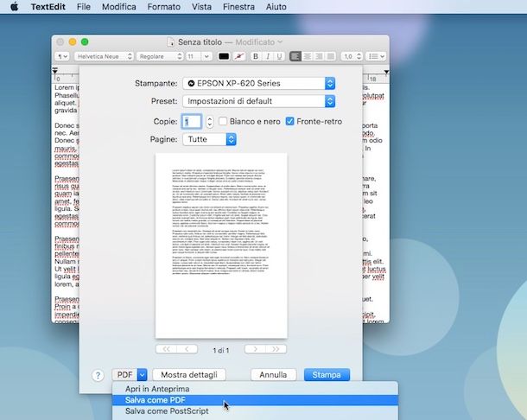The width and height of the screenshot is (527, 420).
Task: Toggle italic formatting
Action: pyautogui.click(x=268, y=56)
